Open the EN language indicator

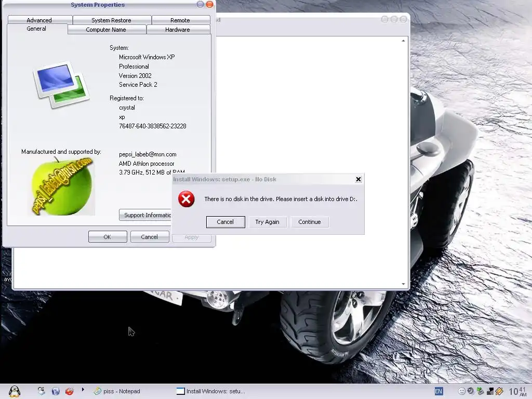click(438, 391)
